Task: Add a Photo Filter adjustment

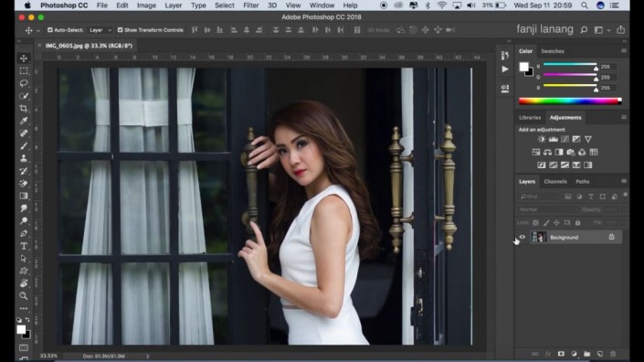Action: click(571, 152)
